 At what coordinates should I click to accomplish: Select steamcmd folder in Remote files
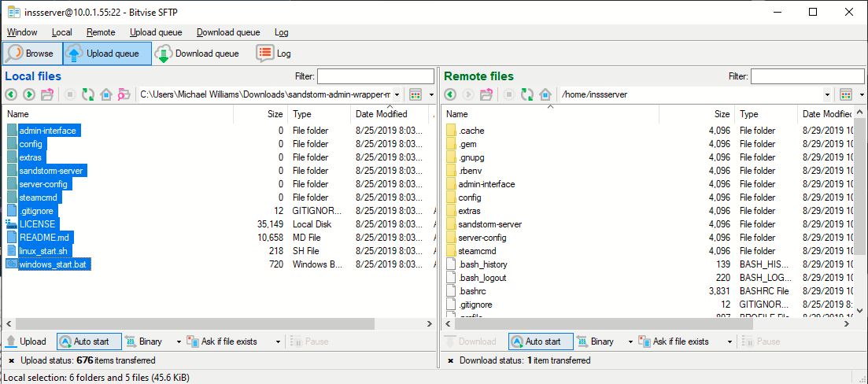tap(477, 251)
